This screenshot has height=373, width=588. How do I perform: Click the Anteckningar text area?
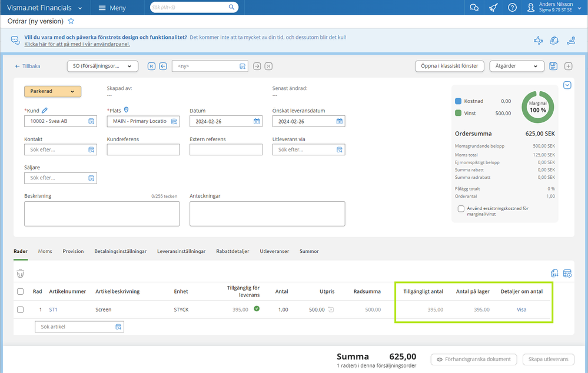[x=267, y=214]
